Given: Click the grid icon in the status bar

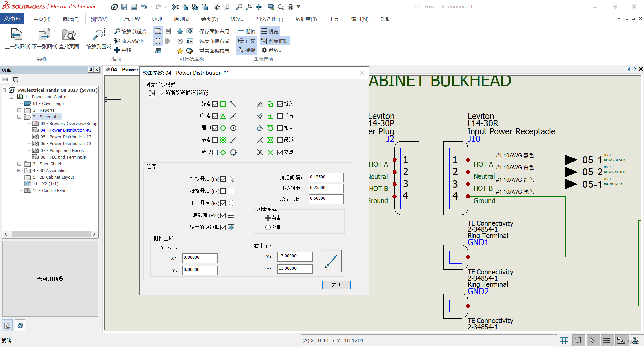Looking at the screenshot, I should 564,340.
